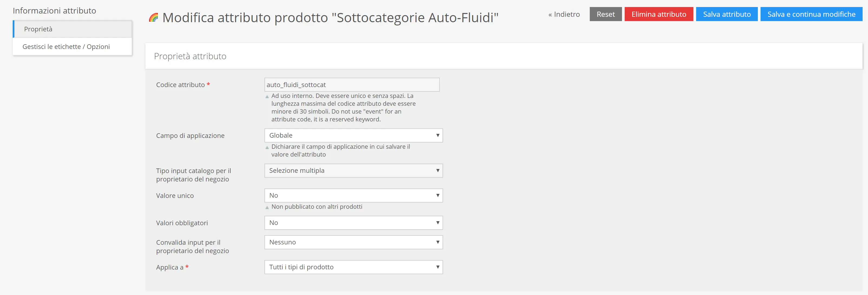Expand the Applica a dropdown
The image size is (868, 295).
[353, 267]
